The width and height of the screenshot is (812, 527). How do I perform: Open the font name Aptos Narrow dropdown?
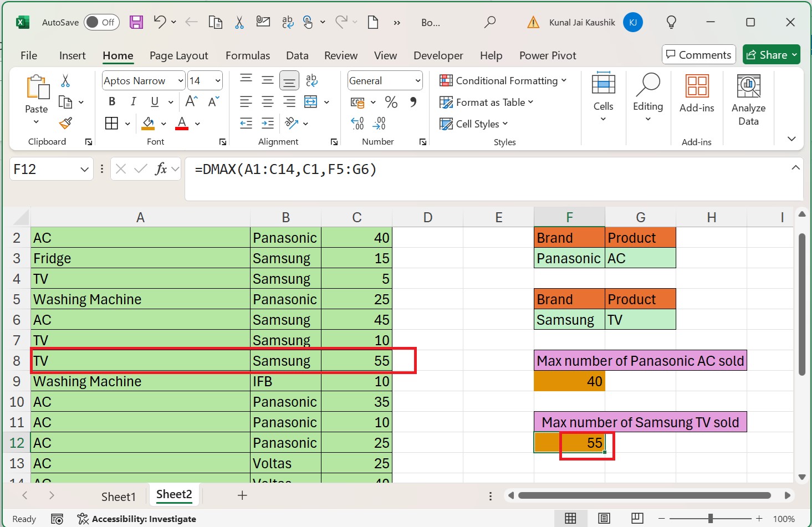click(180, 81)
